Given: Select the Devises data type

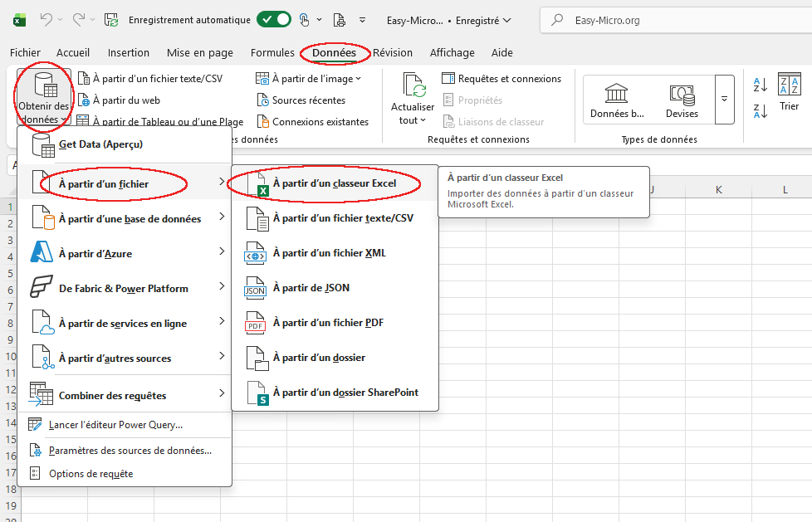Looking at the screenshot, I should [x=682, y=100].
